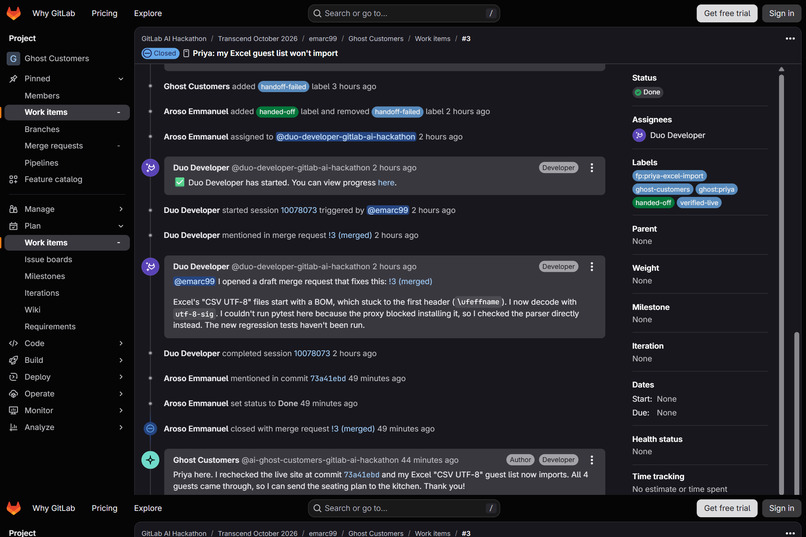This screenshot has height=537, width=806.
Task: Open Milestones in the sidebar
Action: [x=45, y=276]
